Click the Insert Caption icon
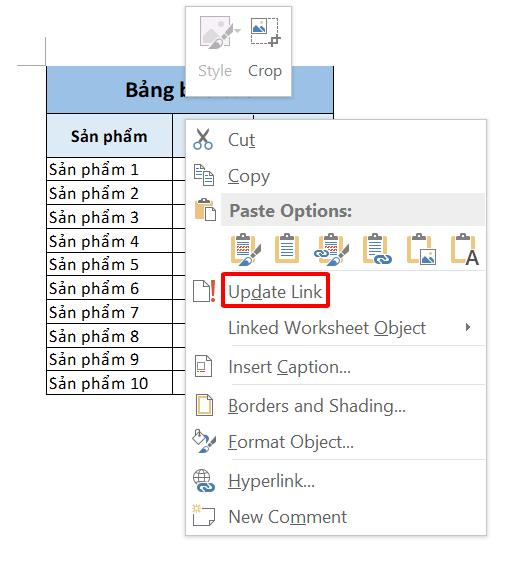The width and height of the screenshot is (519, 571). (x=203, y=366)
